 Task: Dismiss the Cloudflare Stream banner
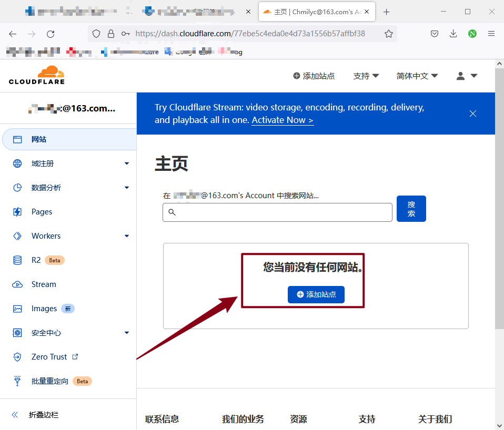473,114
